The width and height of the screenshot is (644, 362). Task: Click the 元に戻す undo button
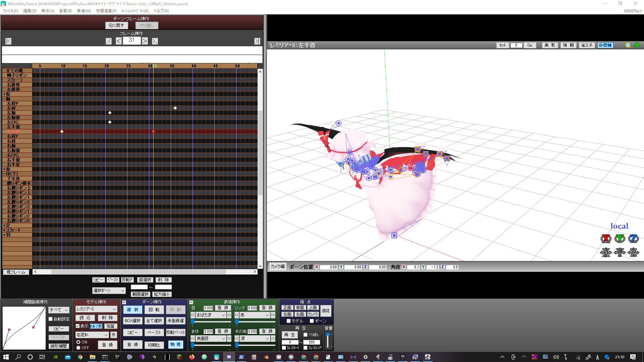[116, 25]
